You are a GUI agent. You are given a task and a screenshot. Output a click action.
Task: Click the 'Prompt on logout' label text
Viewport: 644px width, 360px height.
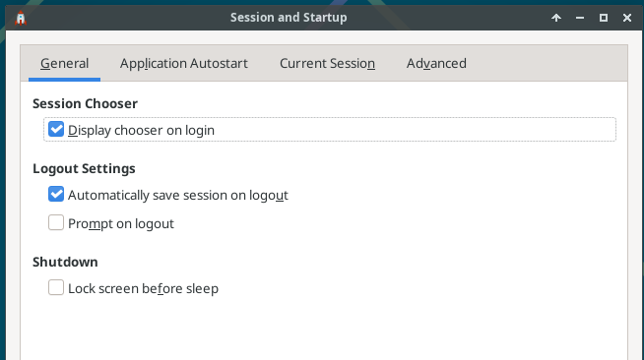tap(121, 224)
